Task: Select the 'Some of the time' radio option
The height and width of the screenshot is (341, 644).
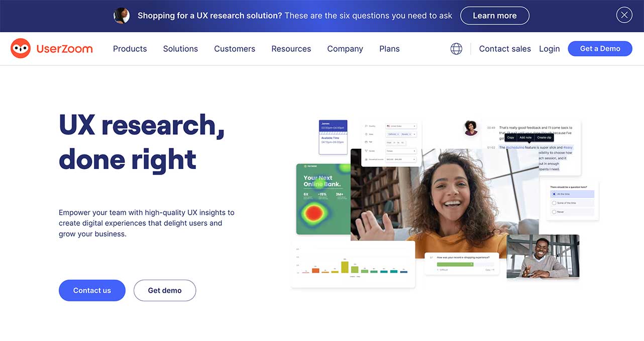Action: coord(554,203)
